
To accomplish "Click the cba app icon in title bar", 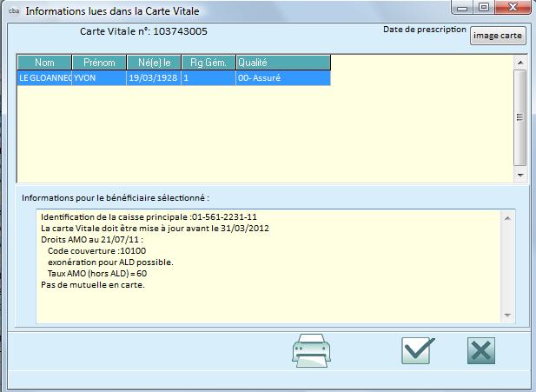I will point(14,11).
